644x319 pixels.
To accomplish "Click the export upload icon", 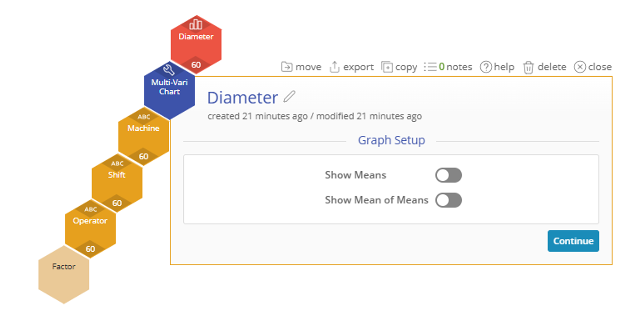I will click(334, 67).
